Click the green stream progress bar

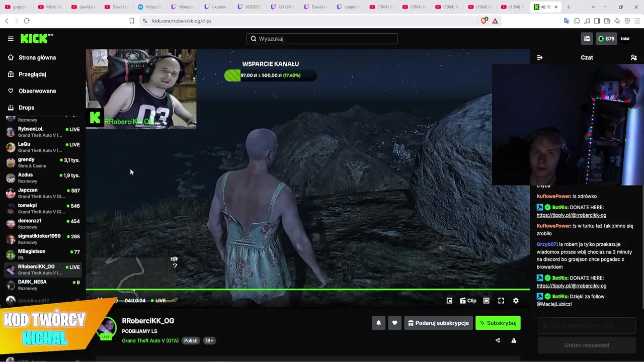[307, 290]
